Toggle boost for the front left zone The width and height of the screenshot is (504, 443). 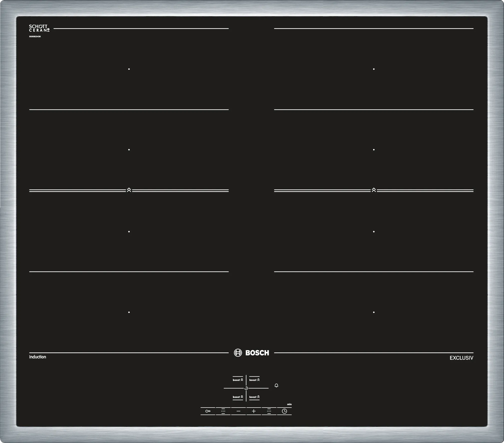tap(238, 397)
